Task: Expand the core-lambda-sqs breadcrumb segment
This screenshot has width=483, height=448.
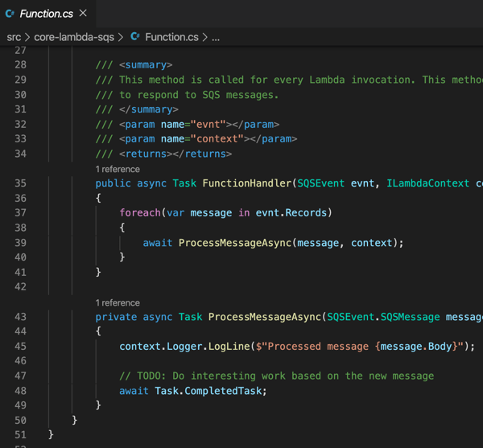Action: [x=73, y=37]
